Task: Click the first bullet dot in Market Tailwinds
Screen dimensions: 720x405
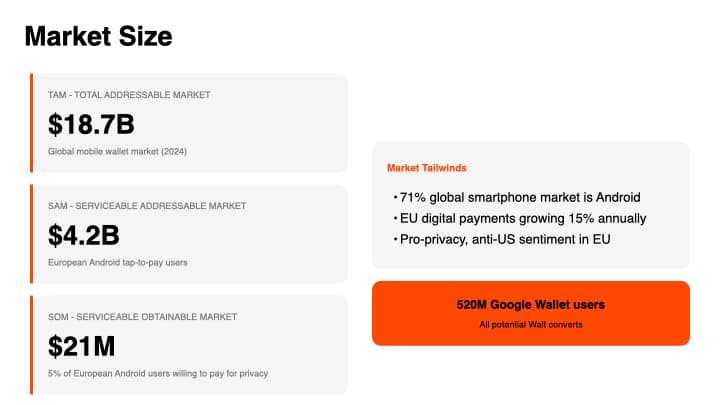Action: pyautogui.click(x=395, y=198)
